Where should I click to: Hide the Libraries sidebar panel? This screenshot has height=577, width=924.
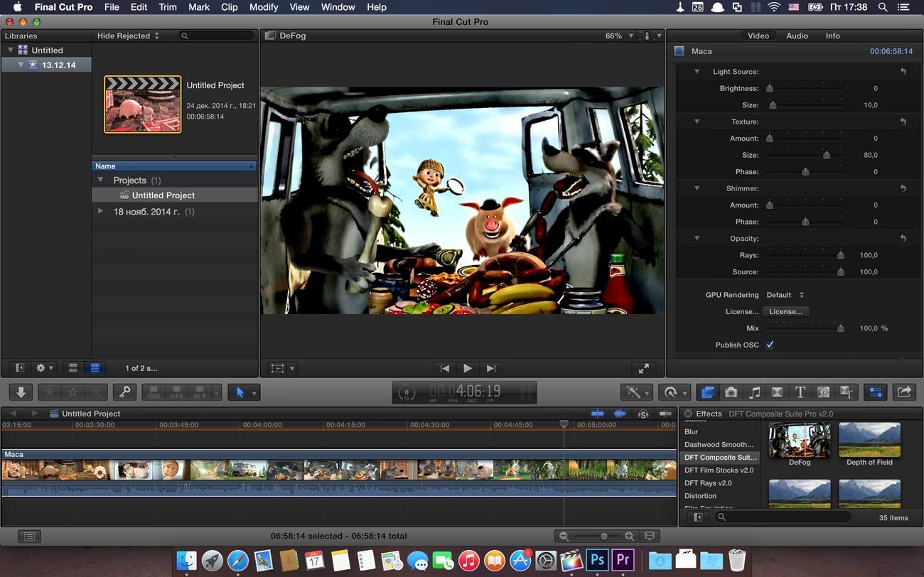[20, 368]
